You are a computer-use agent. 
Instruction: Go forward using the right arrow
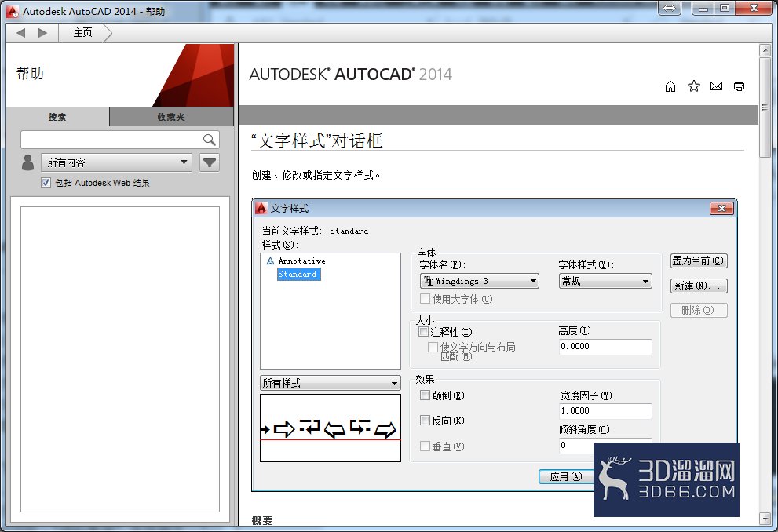coord(42,33)
